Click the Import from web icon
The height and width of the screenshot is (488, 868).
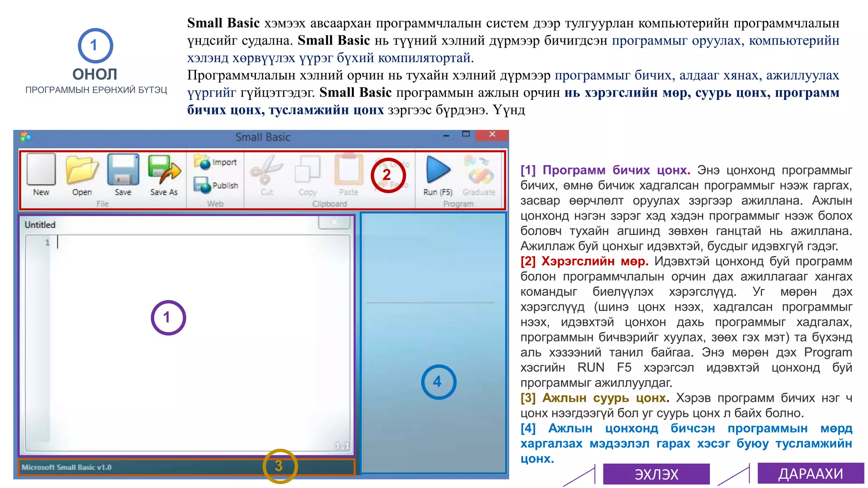pyautogui.click(x=216, y=162)
